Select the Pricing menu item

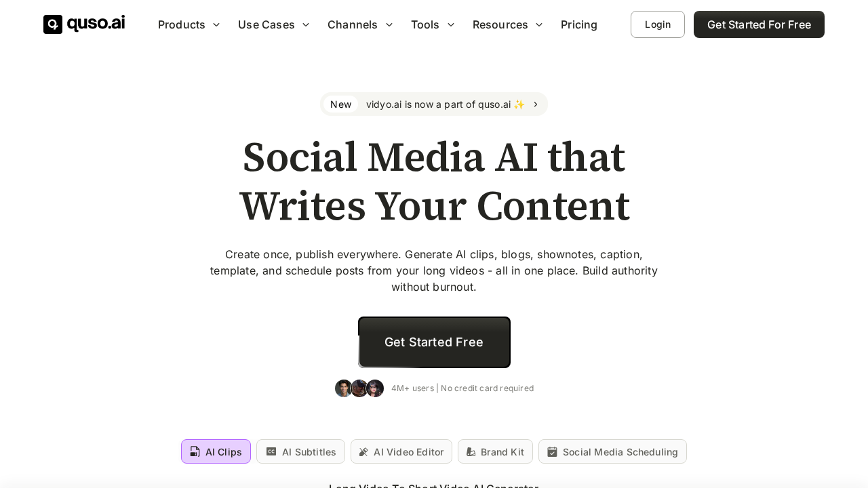[x=579, y=24]
